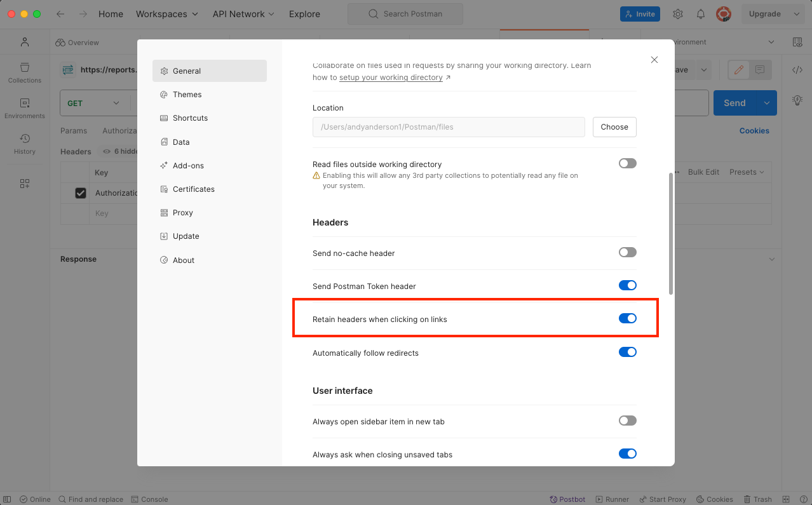The width and height of the screenshot is (812, 505).
Task: Open the Postbot assistant
Action: point(567,499)
